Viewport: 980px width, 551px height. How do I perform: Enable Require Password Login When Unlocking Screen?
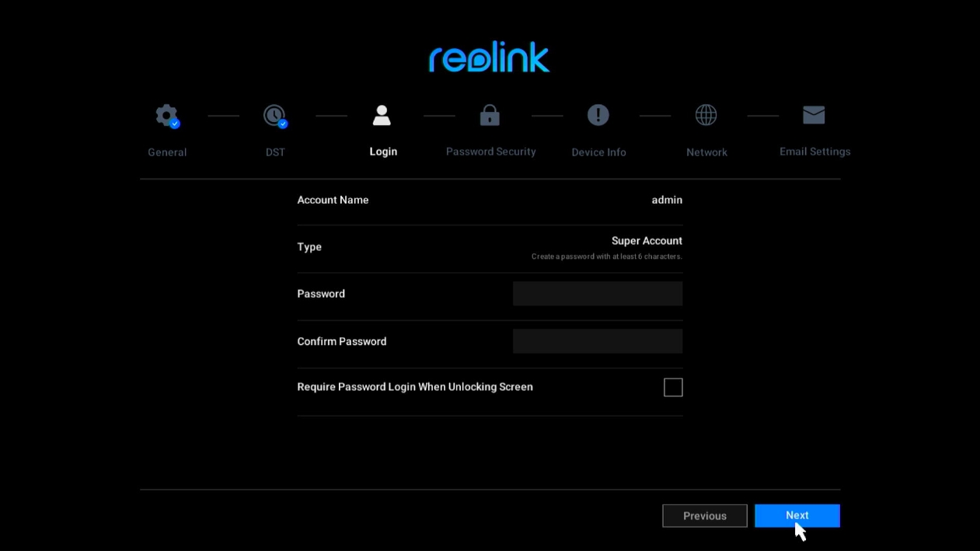[x=673, y=387]
